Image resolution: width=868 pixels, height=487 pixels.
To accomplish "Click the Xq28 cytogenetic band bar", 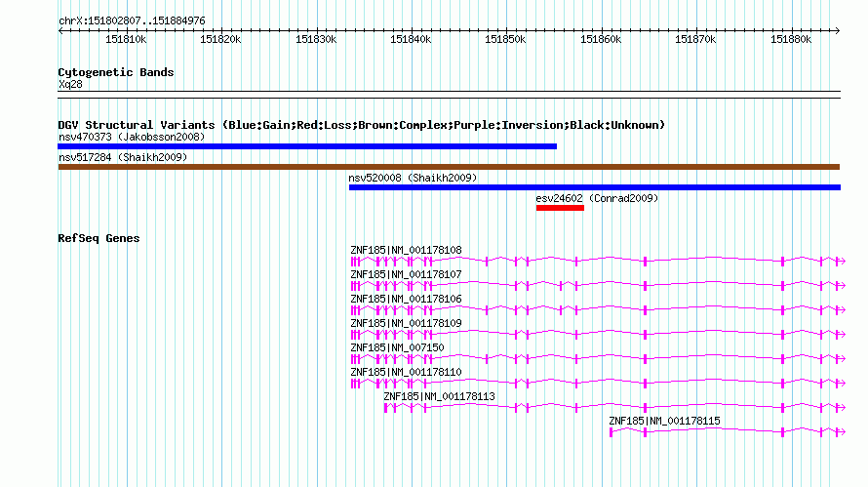I will click(449, 95).
